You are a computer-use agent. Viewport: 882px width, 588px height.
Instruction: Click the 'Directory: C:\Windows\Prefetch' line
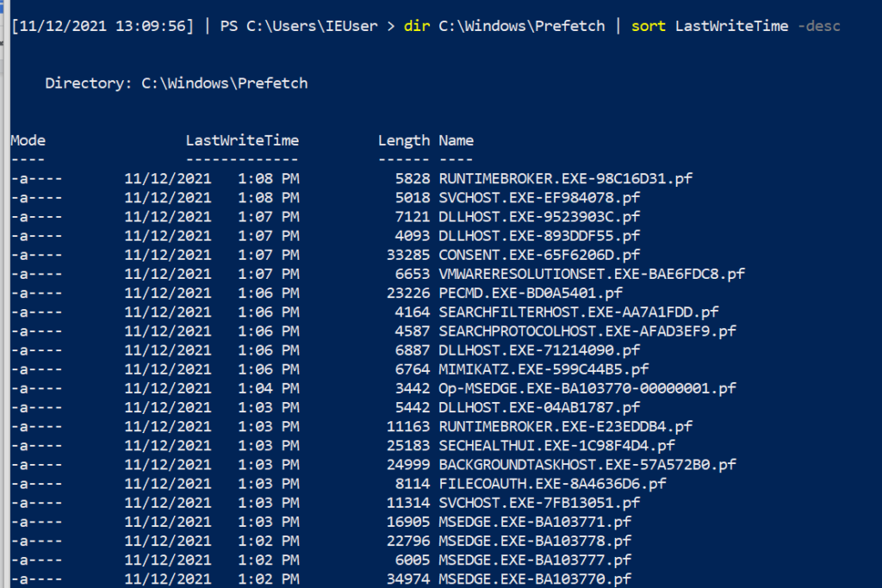176,84
